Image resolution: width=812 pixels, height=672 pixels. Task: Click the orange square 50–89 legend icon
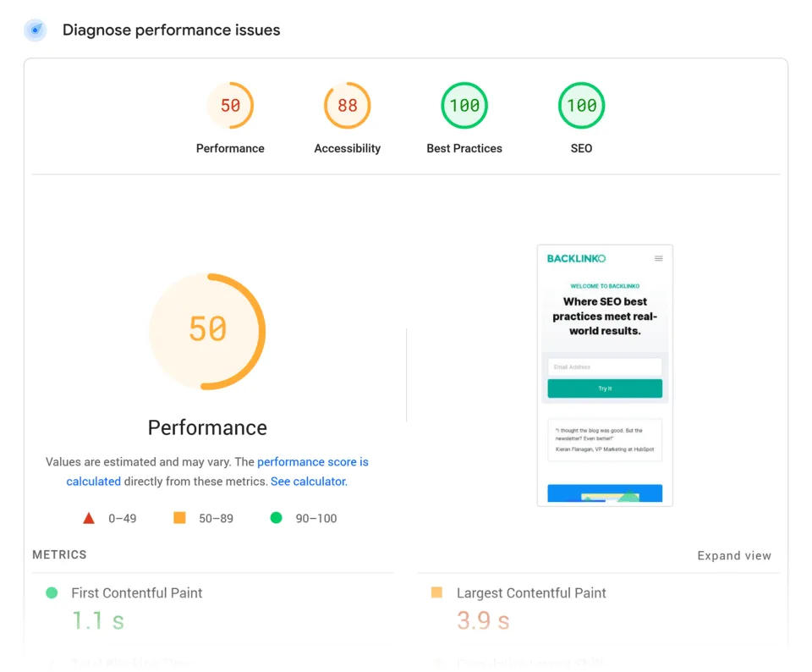tap(179, 518)
